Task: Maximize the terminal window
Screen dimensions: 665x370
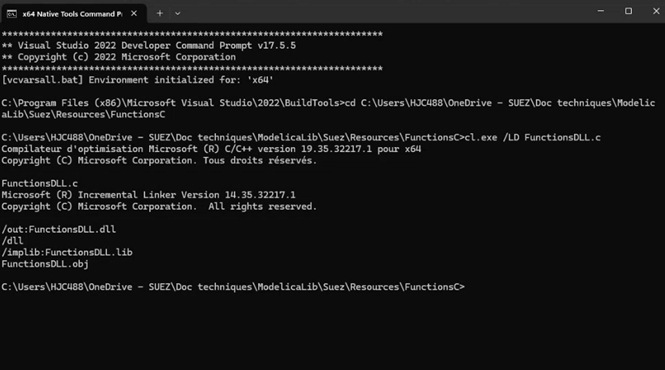Action: point(629,11)
